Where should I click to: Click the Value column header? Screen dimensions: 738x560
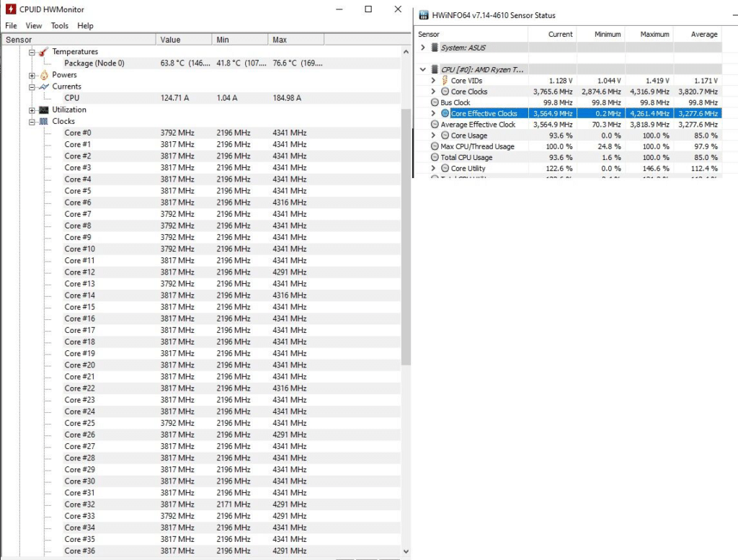[x=184, y=40]
